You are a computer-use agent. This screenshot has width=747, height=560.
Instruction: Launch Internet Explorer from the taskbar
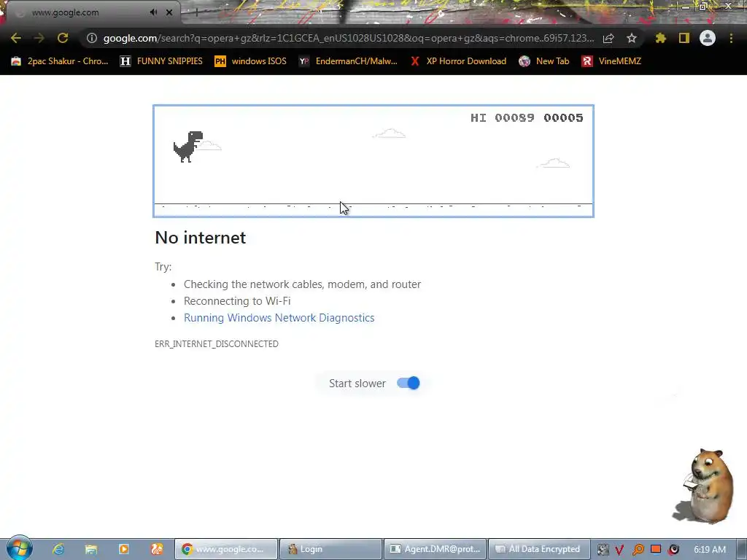pos(58,549)
